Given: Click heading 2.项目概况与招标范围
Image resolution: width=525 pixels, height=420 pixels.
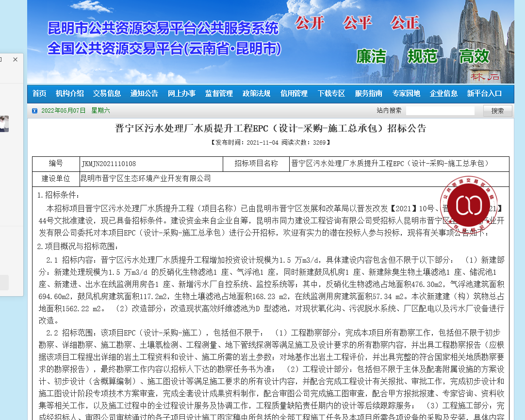Looking at the screenshot, I should pyautogui.click(x=78, y=247).
